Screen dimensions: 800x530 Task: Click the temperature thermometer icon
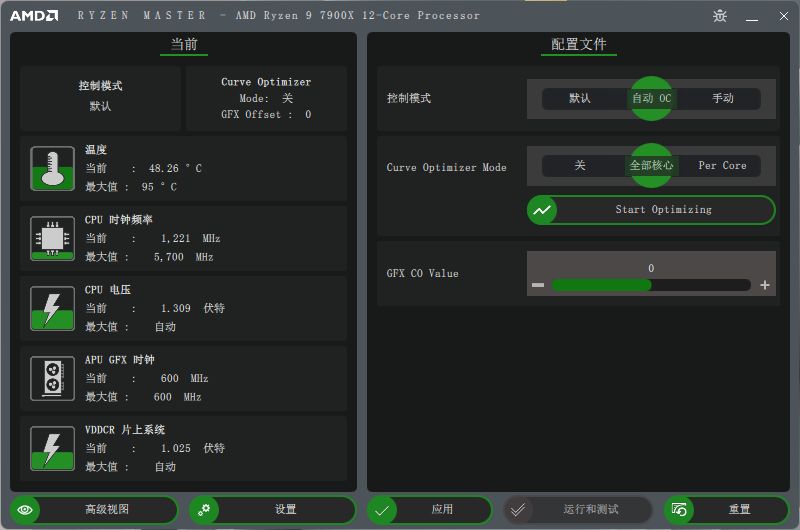coord(53,168)
